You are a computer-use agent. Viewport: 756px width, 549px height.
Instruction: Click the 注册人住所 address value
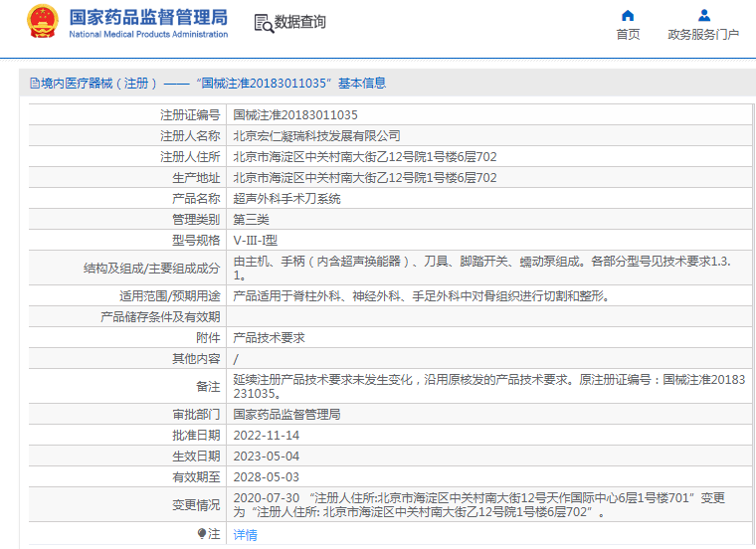point(364,157)
